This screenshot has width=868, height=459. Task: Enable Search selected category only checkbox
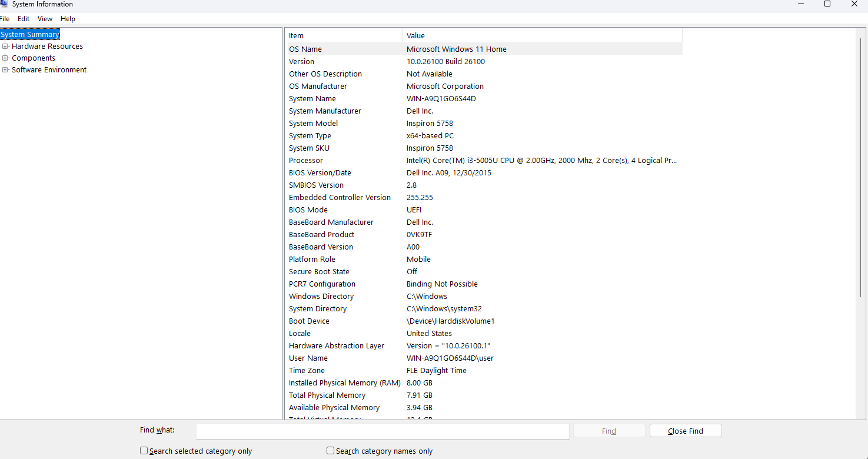pos(144,451)
